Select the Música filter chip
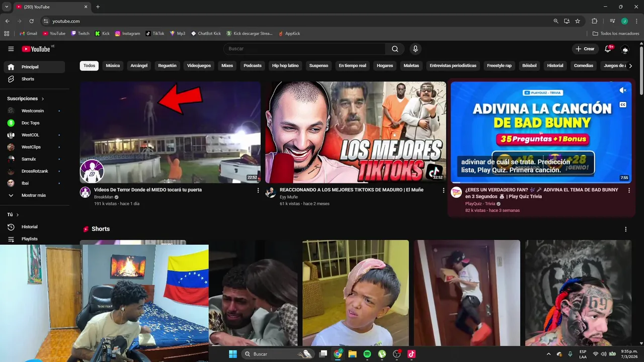 tap(113, 66)
